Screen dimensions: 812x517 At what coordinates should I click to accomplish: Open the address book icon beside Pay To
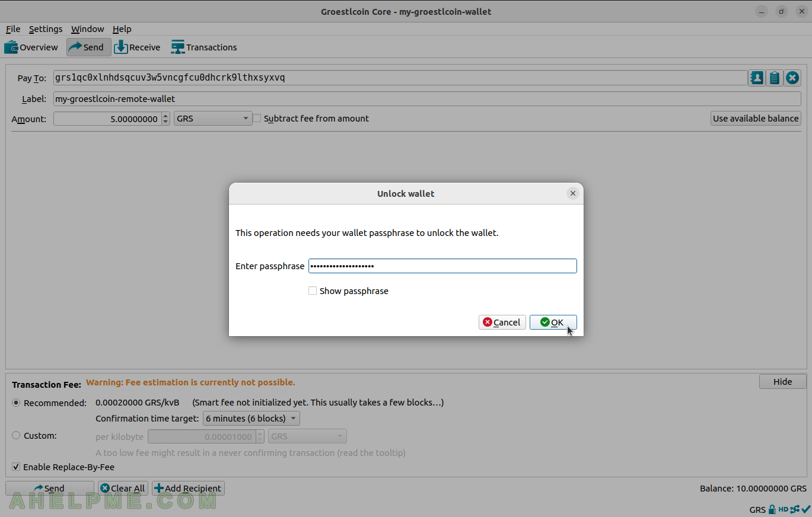pos(756,78)
